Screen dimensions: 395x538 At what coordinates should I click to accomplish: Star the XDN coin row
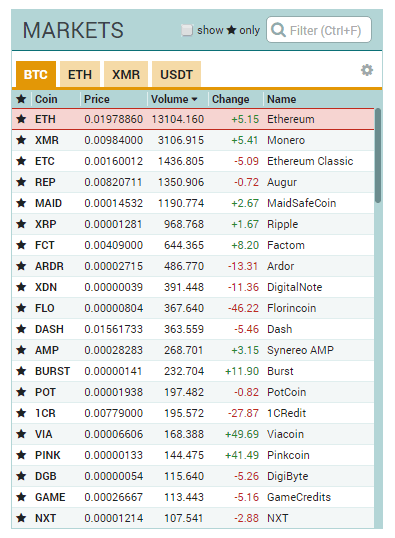21,287
